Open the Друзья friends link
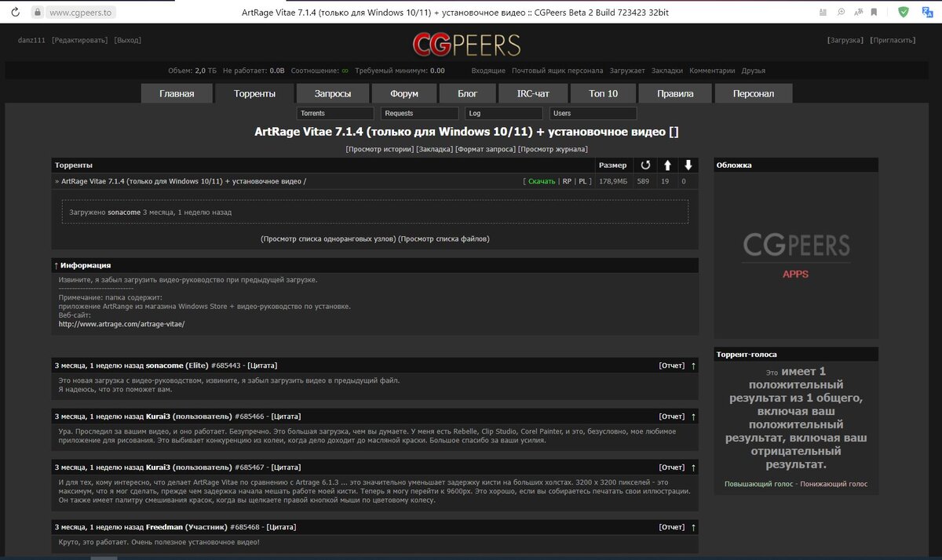942x560 pixels. pos(754,71)
